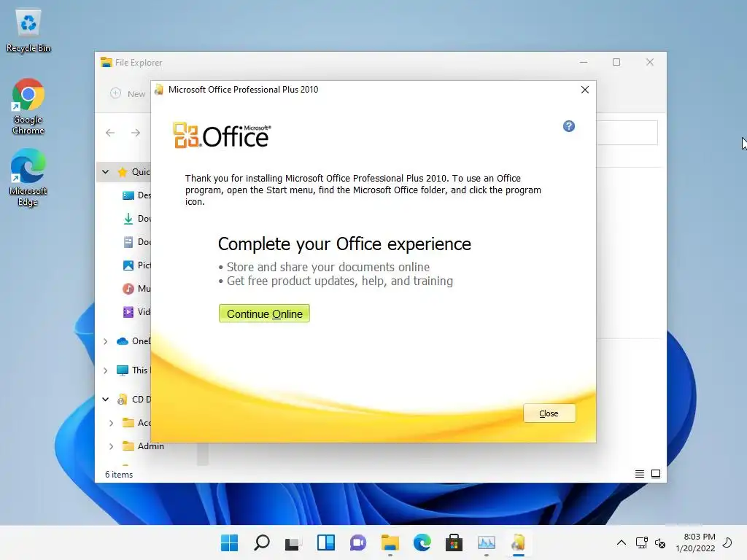Click the focus assist moon icon

click(x=728, y=542)
